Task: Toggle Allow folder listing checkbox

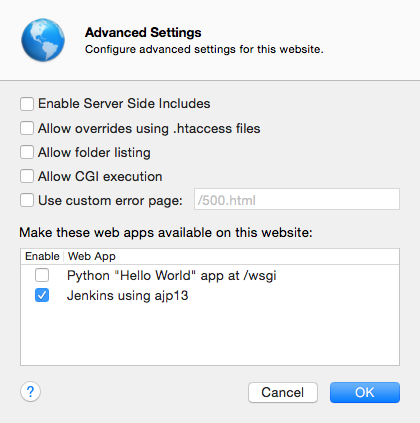Action: [x=27, y=152]
